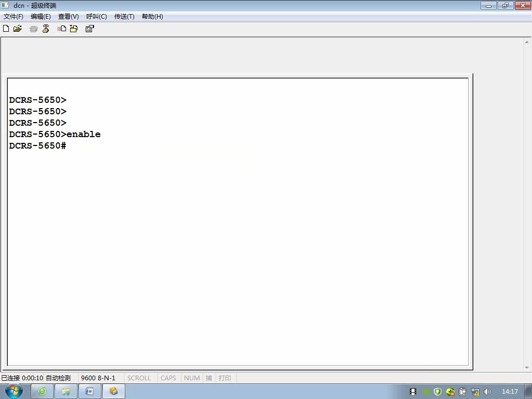The width and height of the screenshot is (532, 399).
Task: Click the HyperTerminal taskbar button
Action: (x=114, y=391)
